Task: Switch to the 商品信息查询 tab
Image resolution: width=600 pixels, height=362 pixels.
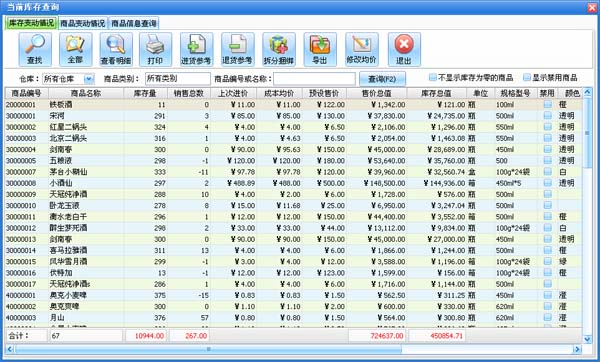Action: pyautogui.click(x=134, y=23)
